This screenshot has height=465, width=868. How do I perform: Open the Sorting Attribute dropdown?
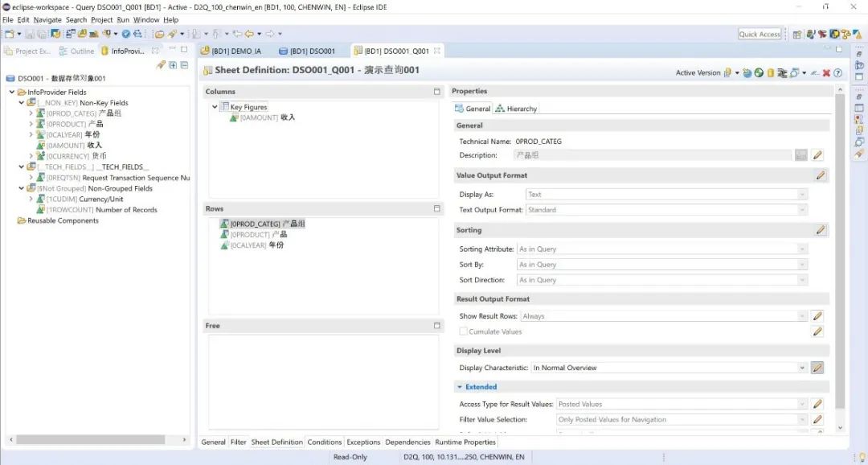tap(802, 249)
